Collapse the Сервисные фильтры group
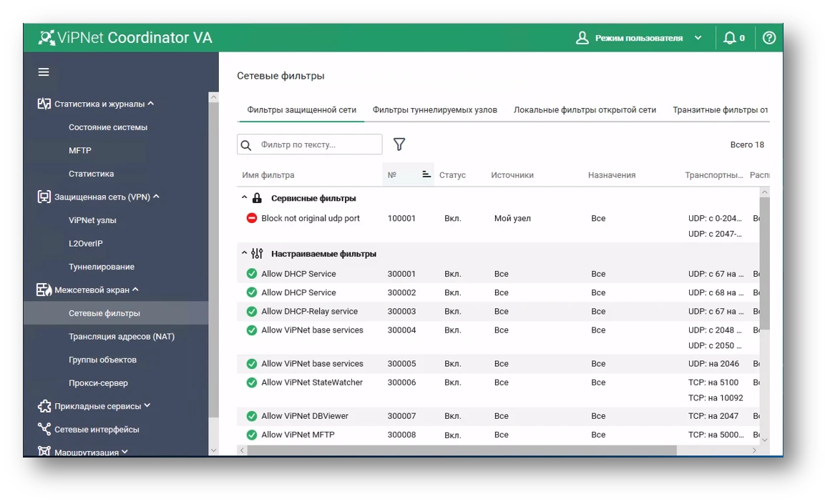The width and height of the screenshot is (830, 504). pyautogui.click(x=244, y=198)
